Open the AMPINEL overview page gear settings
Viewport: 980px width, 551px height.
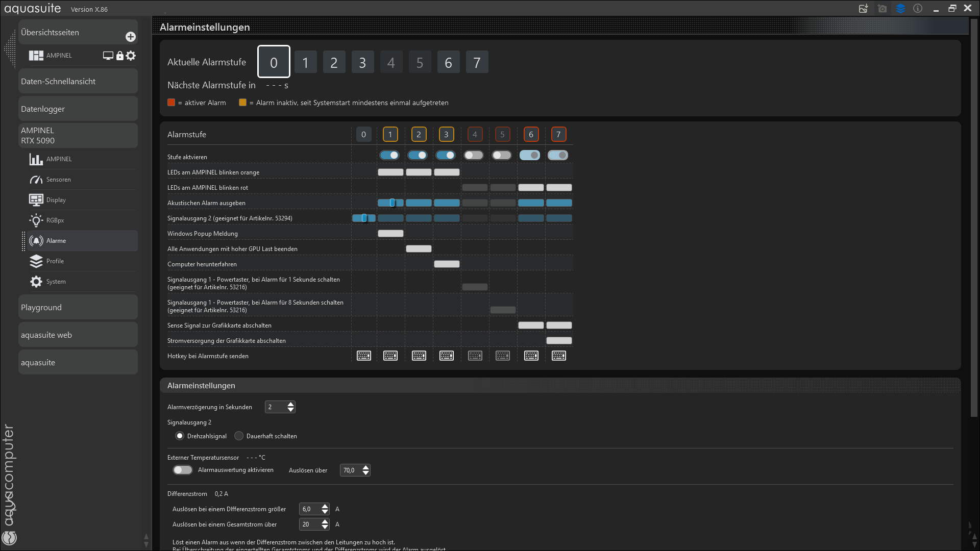(x=131, y=56)
